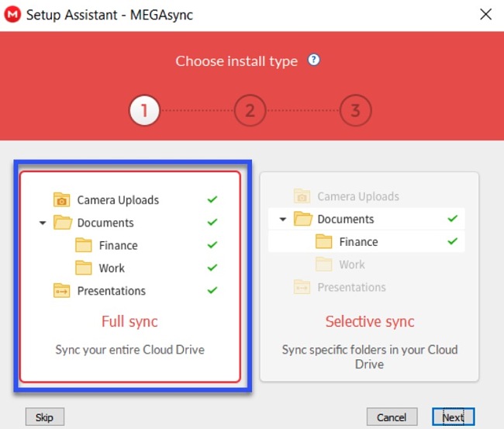Viewport: 504px width, 429px height.
Task: Click Work checkmark in Full sync
Action: [212, 267]
